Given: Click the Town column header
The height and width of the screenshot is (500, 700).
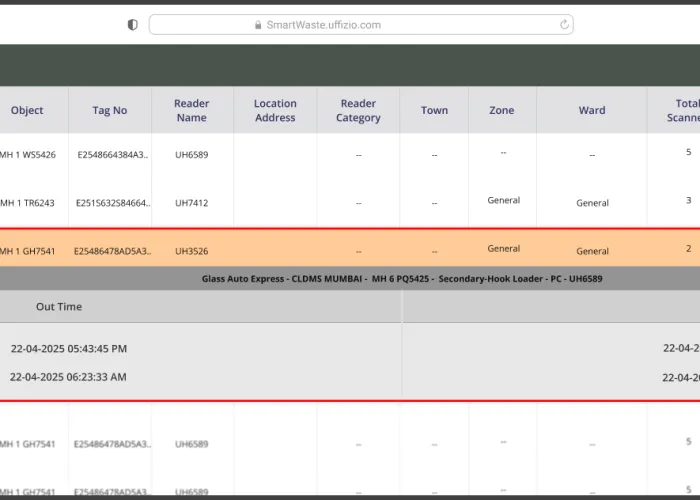Looking at the screenshot, I should coord(434,110).
